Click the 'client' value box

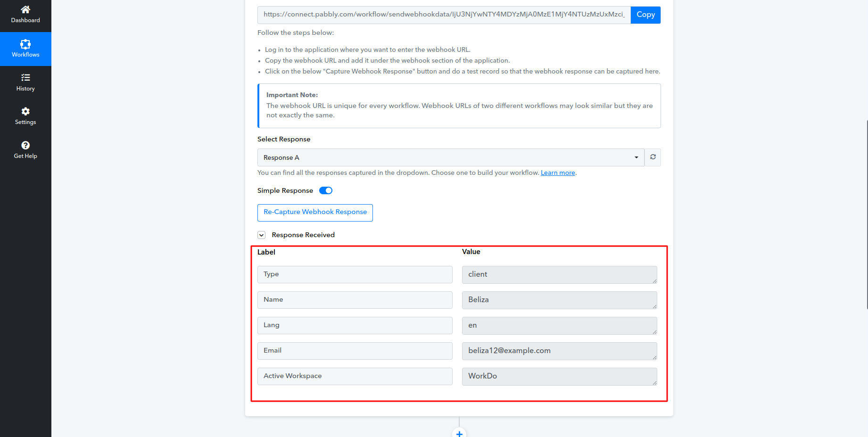coord(560,275)
